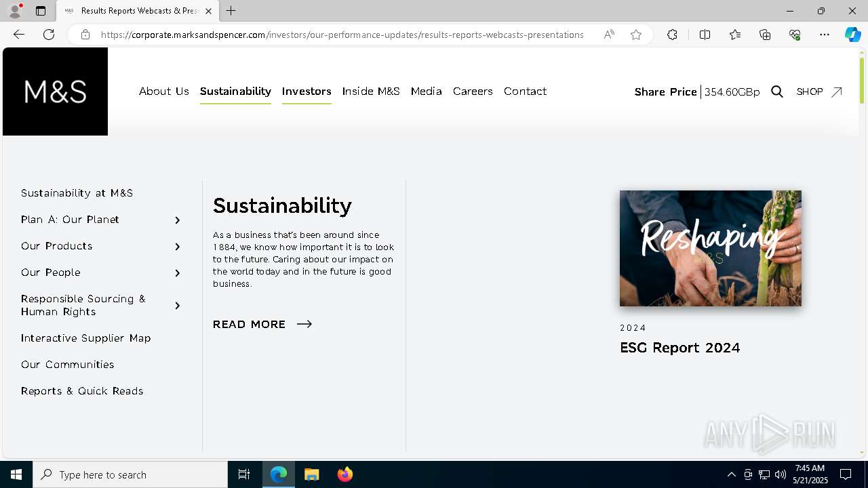Refresh the page
The image size is (868, 488).
pyautogui.click(x=49, y=35)
